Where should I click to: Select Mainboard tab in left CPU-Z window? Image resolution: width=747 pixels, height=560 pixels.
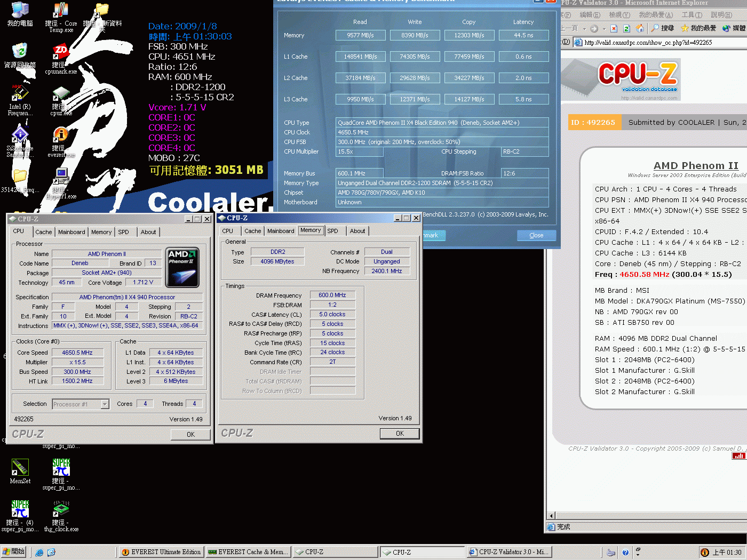[71, 232]
